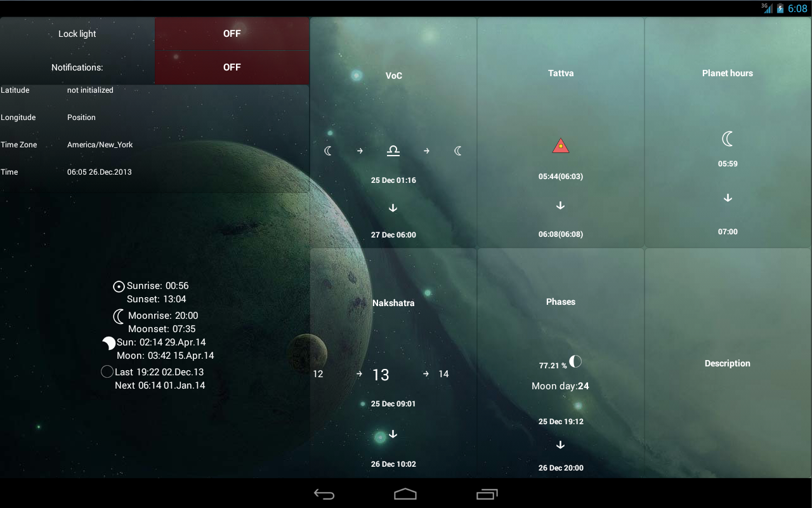
Task: Tap the Phases end time '26 Dec 20:00'
Action: (561, 468)
